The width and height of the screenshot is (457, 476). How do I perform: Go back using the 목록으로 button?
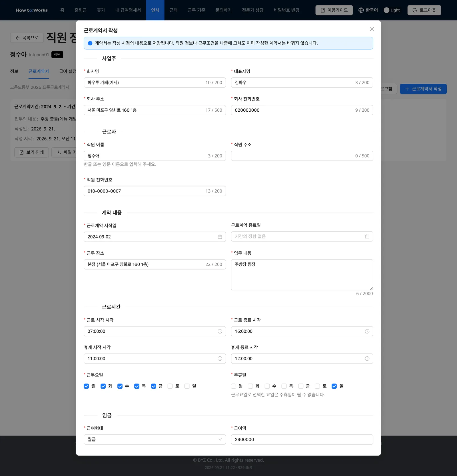[x=27, y=38]
